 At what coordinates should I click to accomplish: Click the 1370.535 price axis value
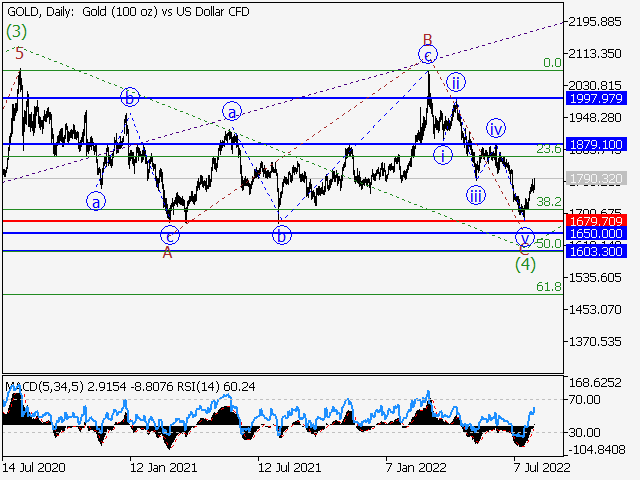tap(595, 341)
